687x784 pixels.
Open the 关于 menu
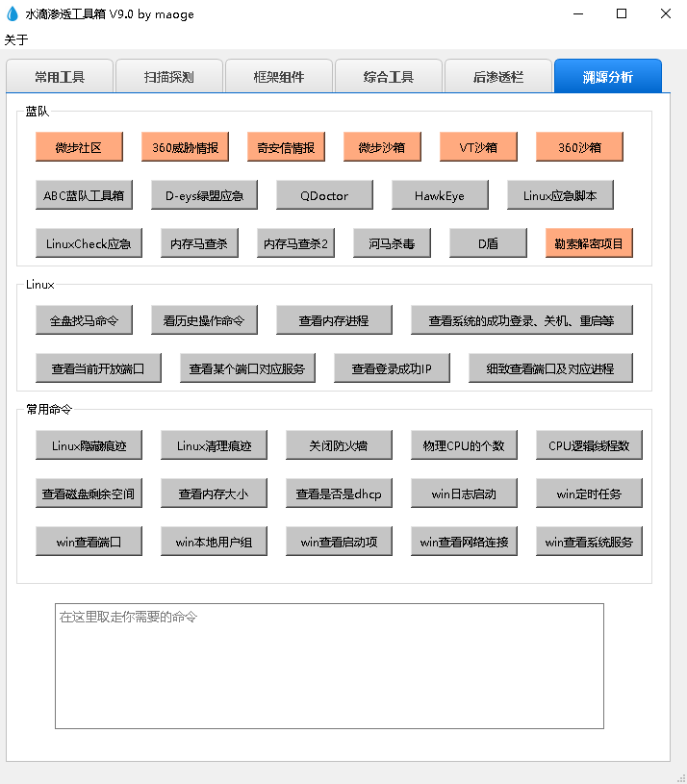16,39
